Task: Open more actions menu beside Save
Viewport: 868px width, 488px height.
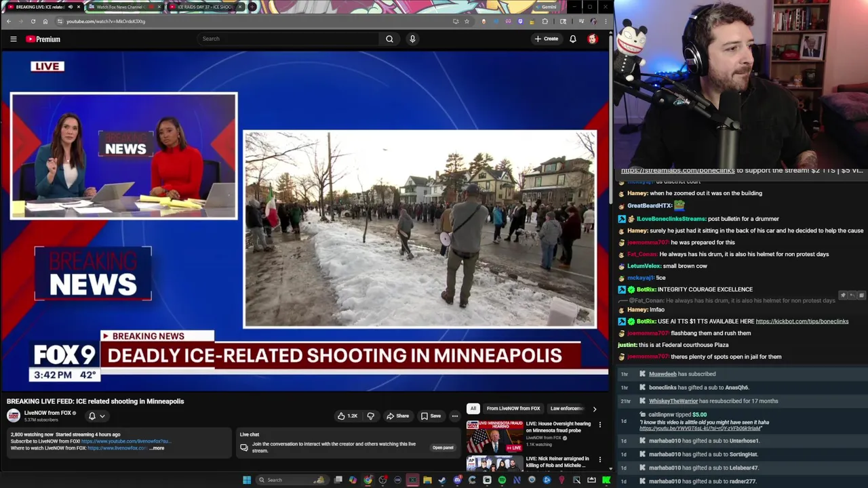Action: (455, 416)
